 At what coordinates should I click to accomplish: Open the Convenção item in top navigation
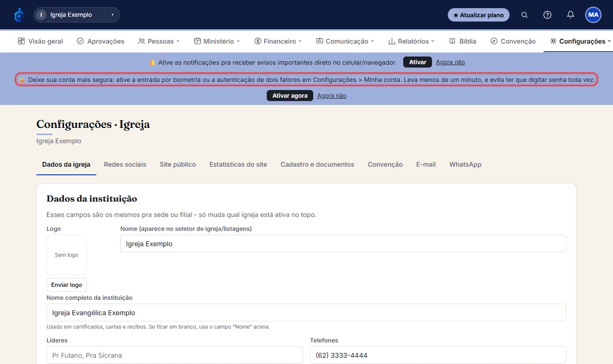tap(513, 41)
